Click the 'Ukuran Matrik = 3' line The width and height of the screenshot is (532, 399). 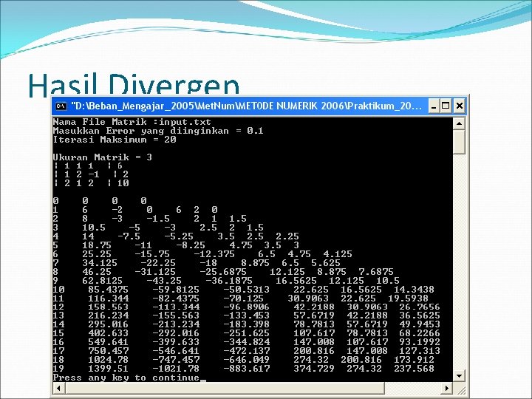point(103,157)
